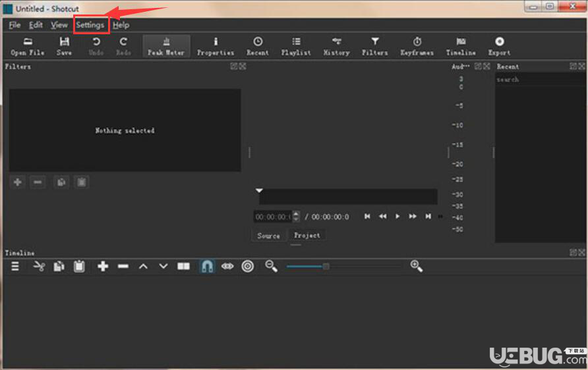Open the Settings menu
The height and width of the screenshot is (370, 588).
pos(90,25)
